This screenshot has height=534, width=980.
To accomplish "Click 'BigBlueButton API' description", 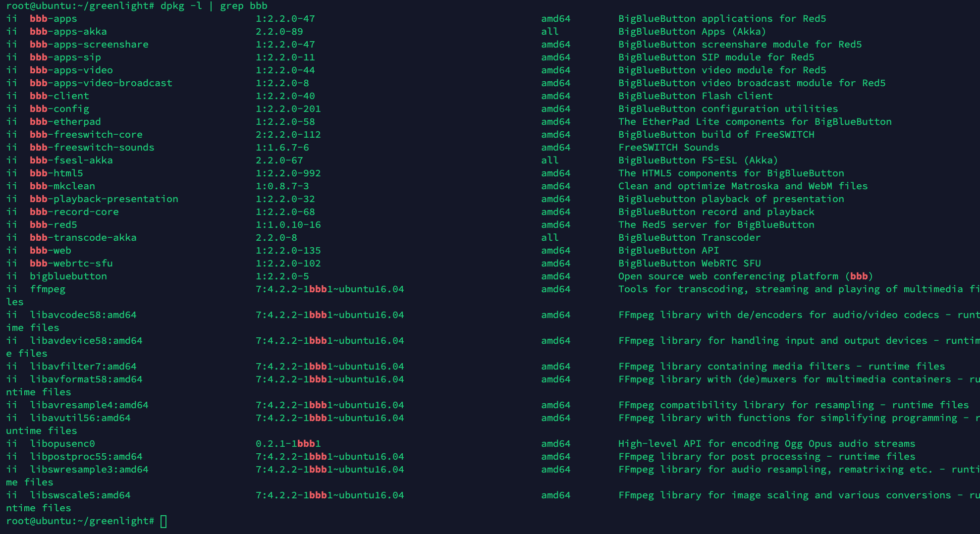I will [669, 251].
